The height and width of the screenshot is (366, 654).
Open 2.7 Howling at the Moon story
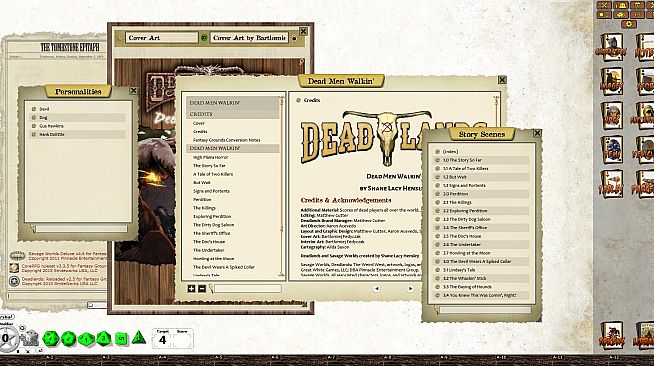coord(466,253)
